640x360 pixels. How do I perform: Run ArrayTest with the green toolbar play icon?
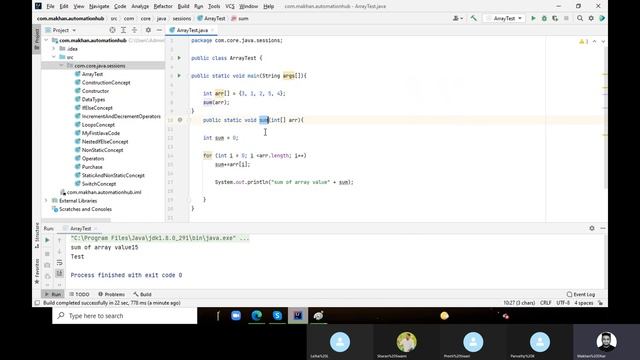pos(533,18)
